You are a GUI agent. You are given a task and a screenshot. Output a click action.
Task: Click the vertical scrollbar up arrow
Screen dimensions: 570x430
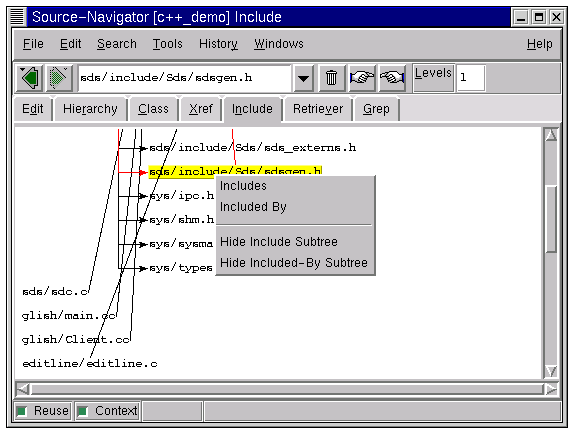(x=551, y=135)
